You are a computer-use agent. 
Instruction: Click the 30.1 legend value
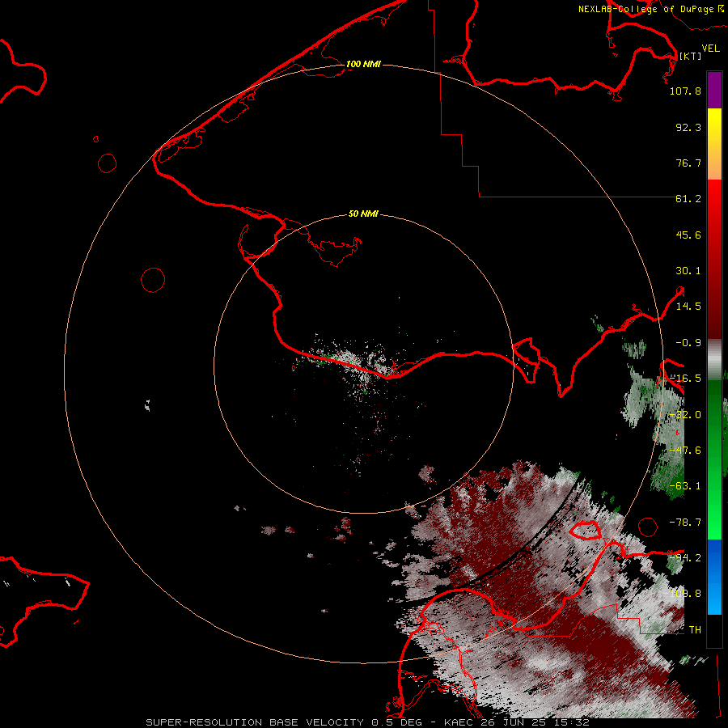[x=688, y=271]
